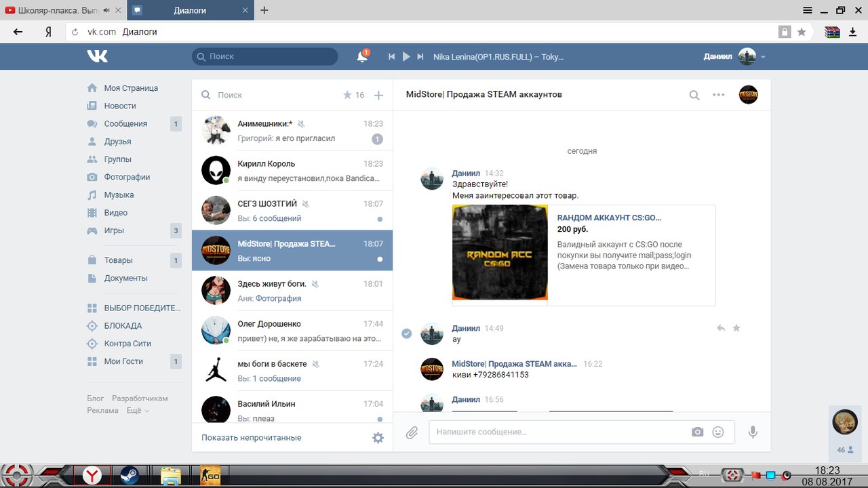Open Сообщения in the sidebar

[x=125, y=123]
